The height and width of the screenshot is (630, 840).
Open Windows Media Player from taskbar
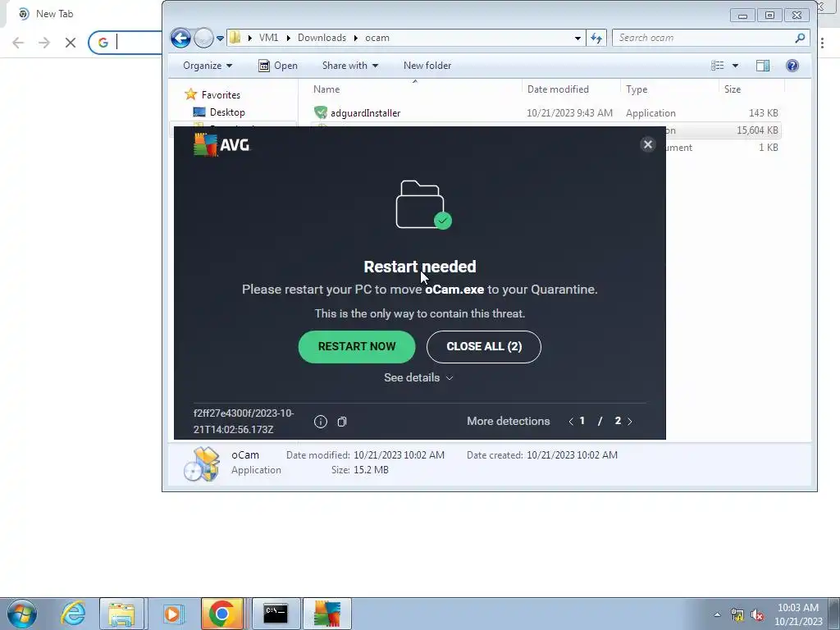point(172,614)
